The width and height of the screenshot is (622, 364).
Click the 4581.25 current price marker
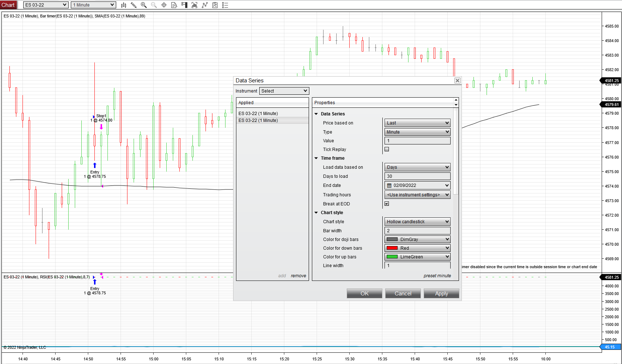point(610,81)
